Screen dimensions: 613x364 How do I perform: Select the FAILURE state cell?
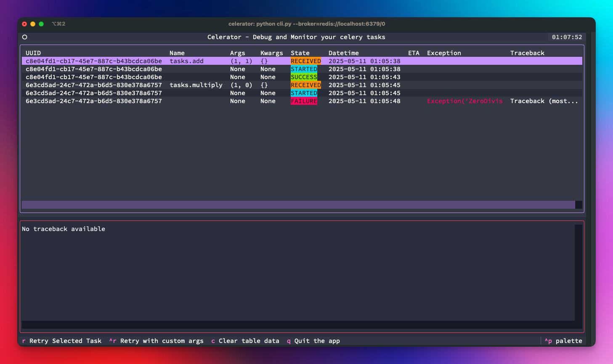304,101
